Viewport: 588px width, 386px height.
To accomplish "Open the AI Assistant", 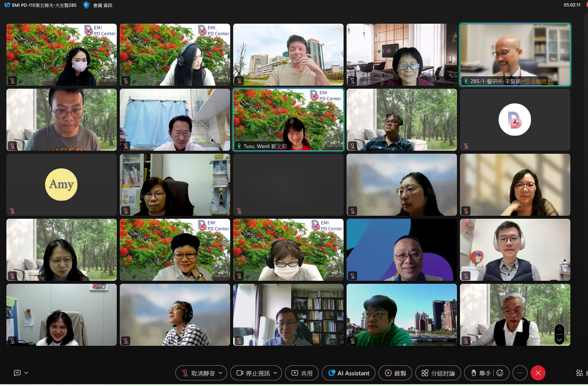I will pos(348,373).
